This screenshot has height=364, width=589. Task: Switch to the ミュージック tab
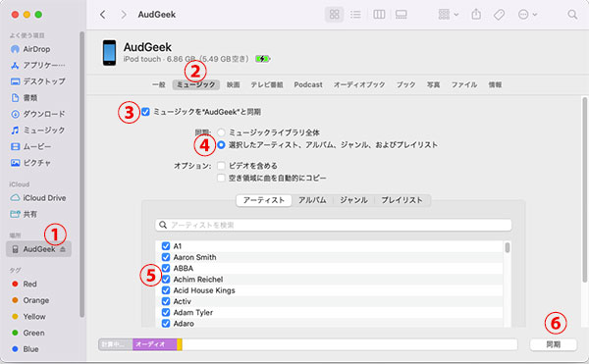click(x=196, y=84)
